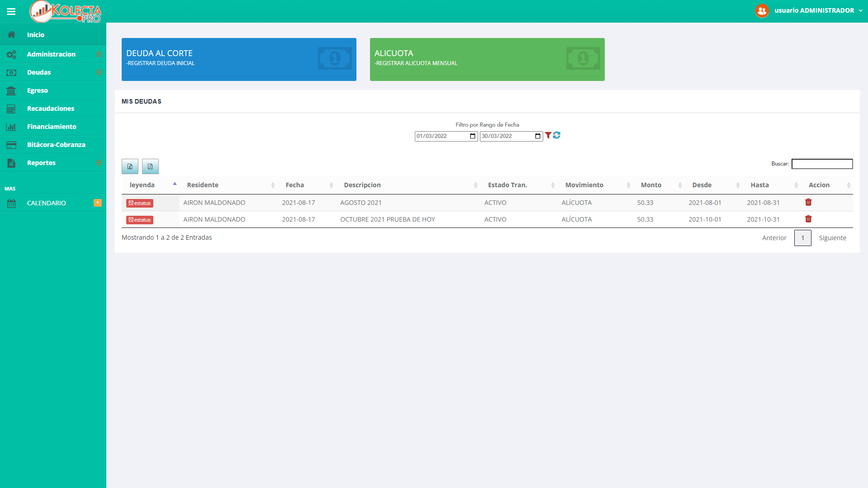Click the DEUDA AL CORTE card
The height and width of the screenshot is (488, 868).
(x=239, y=59)
